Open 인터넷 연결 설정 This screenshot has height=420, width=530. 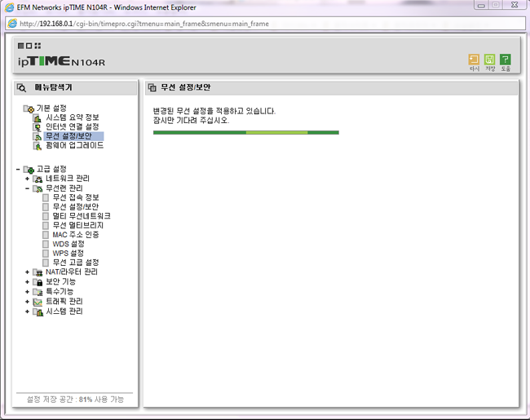[x=73, y=126]
